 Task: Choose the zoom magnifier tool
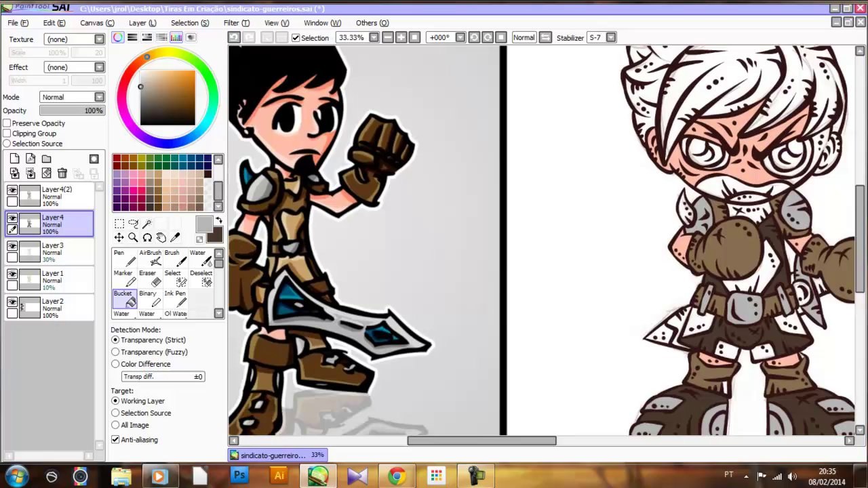133,237
